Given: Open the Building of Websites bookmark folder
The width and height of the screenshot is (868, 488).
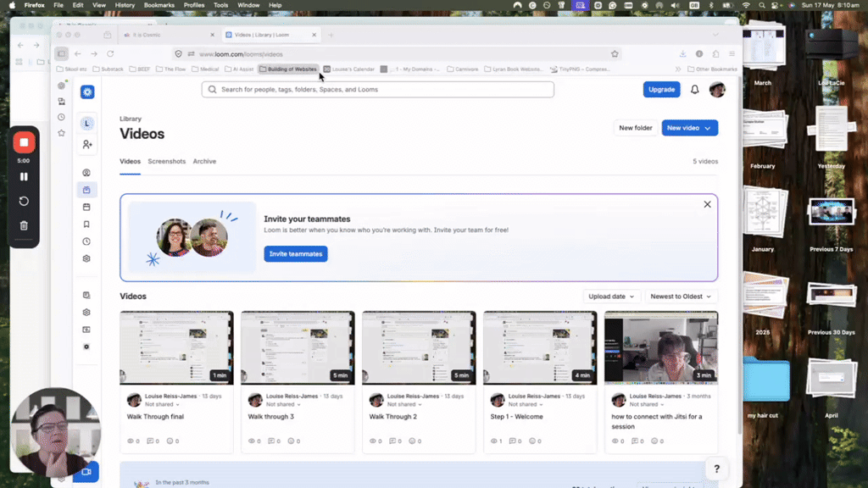Looking at the screenshot, I should point(288,69).
